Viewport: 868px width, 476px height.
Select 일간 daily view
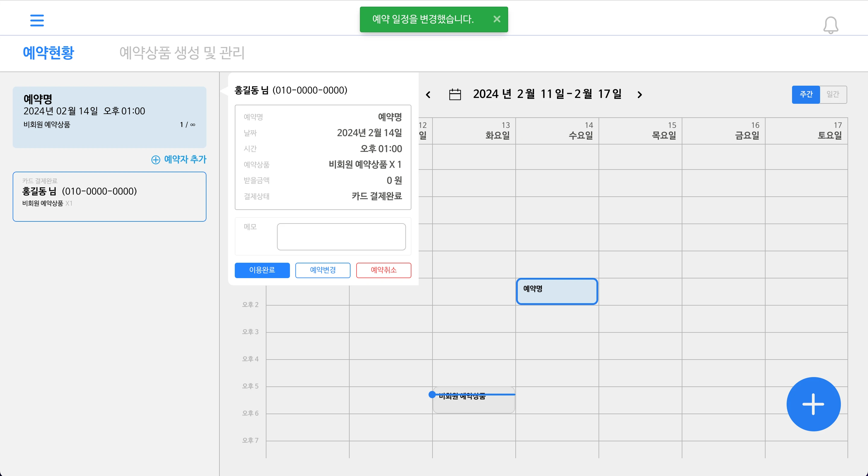pos(833,94)
